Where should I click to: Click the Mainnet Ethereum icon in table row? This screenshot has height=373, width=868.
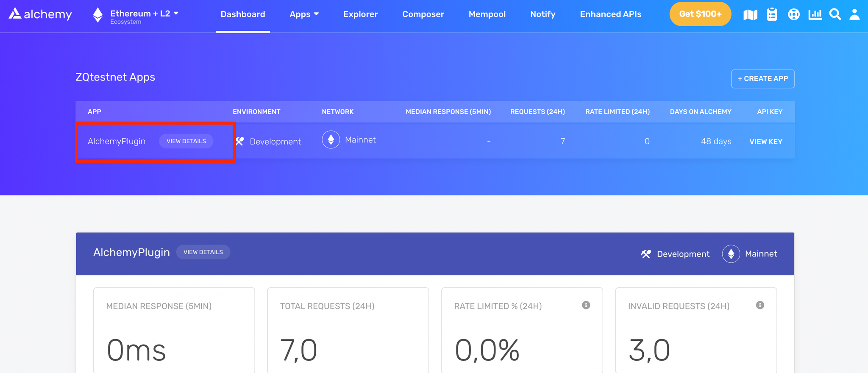331,139
